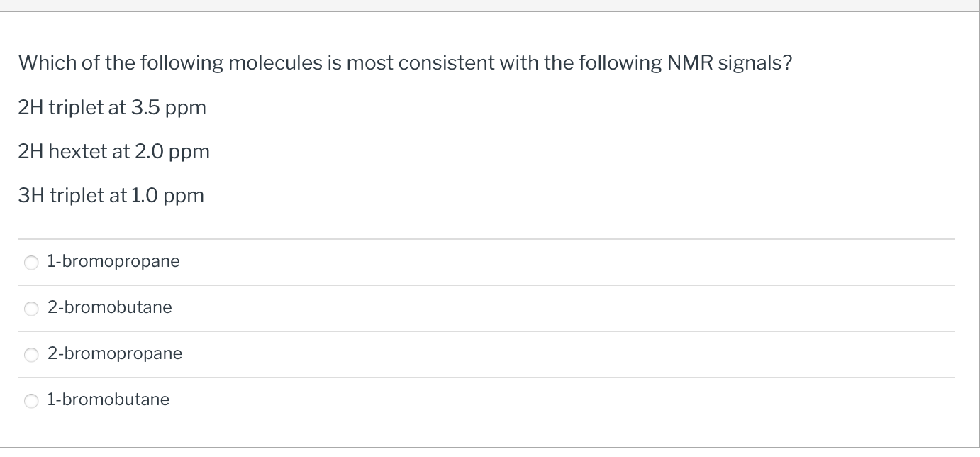Click the 3H triplet signal line
Viewport: 980px width, 457px height.
point(111,195)
